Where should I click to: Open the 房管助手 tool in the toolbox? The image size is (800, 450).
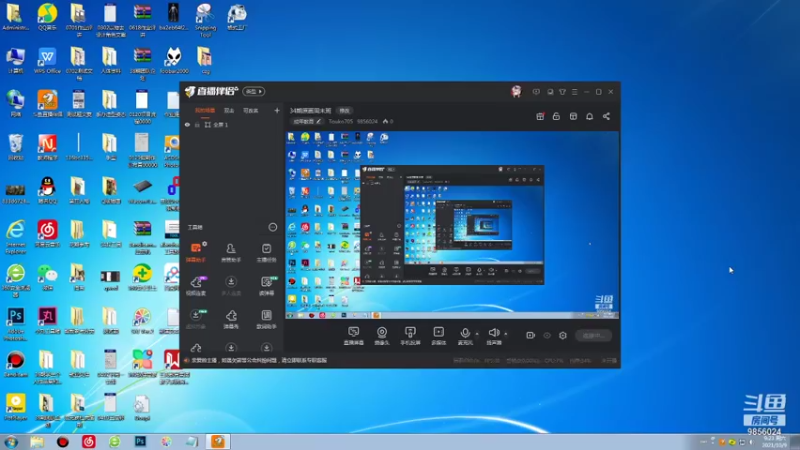(x=231, y=252)
